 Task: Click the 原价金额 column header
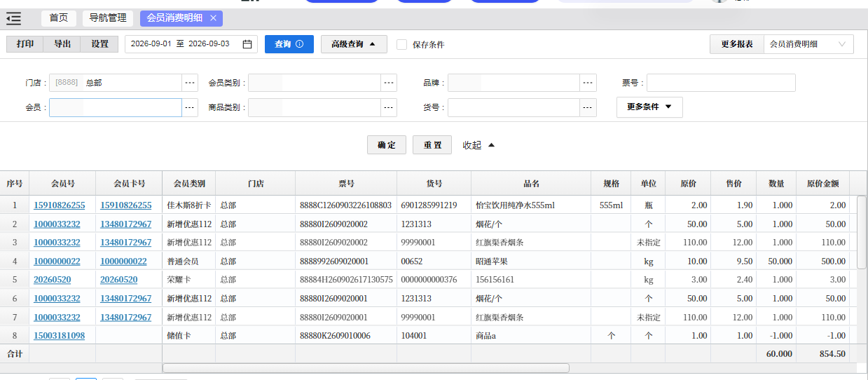[822, 184]
